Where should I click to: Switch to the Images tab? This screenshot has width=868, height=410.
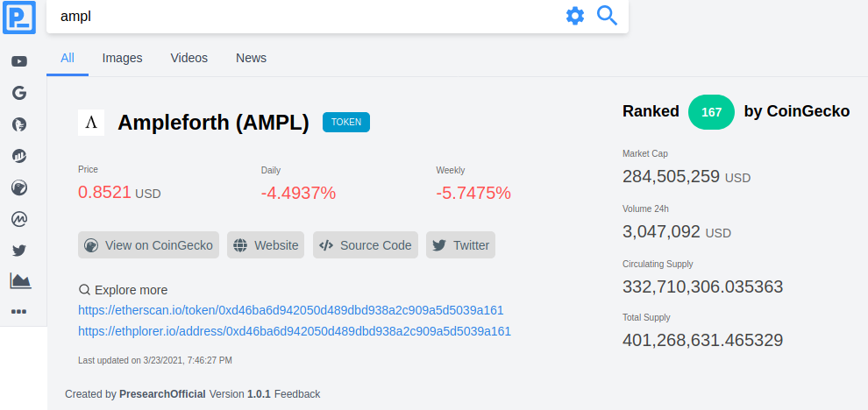[x=123, y=58]
